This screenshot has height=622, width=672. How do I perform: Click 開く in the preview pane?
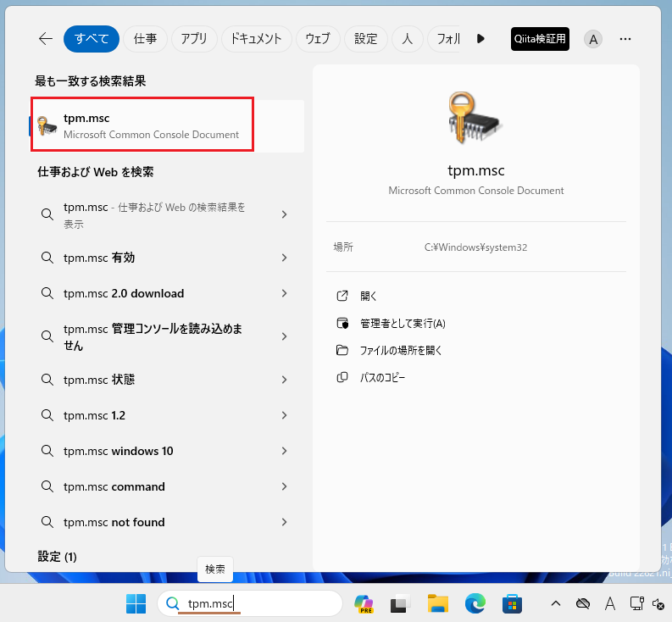[x=368, y=296]
